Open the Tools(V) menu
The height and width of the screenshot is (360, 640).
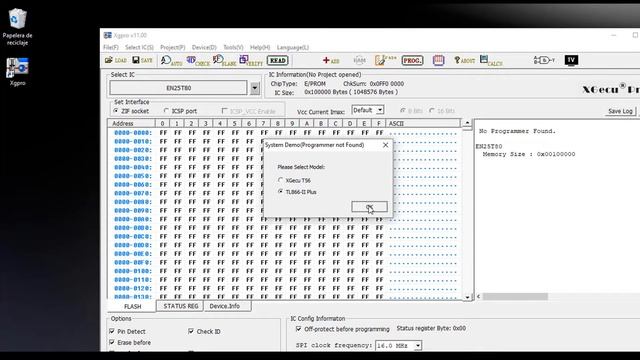[x=233, y=47]
